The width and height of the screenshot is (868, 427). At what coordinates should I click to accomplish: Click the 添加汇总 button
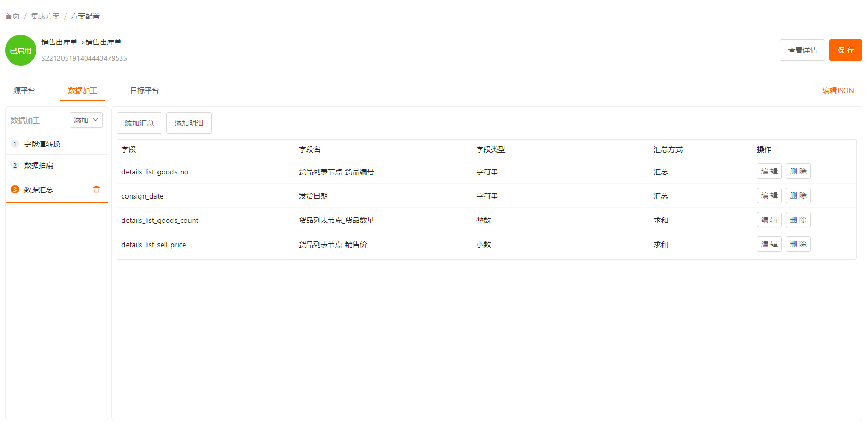coord(139,123)
